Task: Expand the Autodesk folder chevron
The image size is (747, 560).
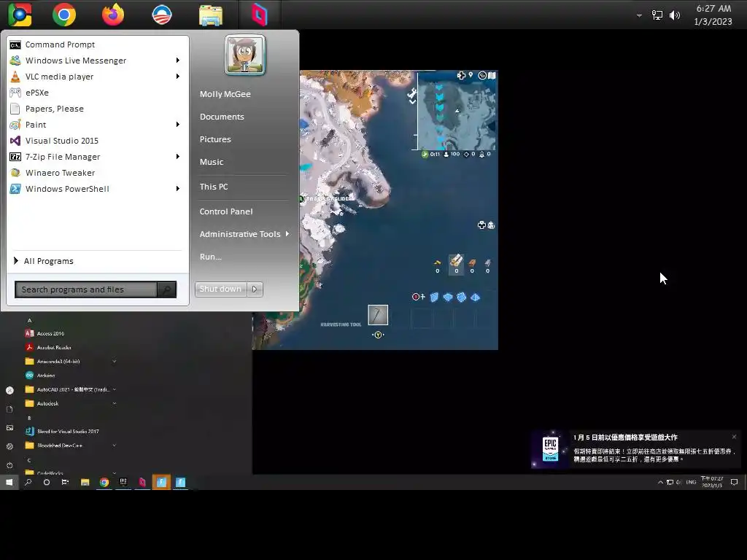Action: (115, 403)
